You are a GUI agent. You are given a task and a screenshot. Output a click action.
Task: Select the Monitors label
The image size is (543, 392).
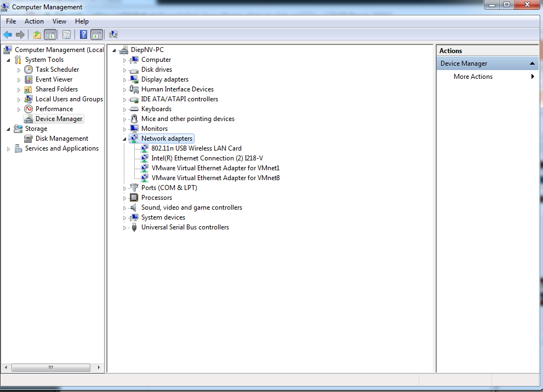point(155,129)
